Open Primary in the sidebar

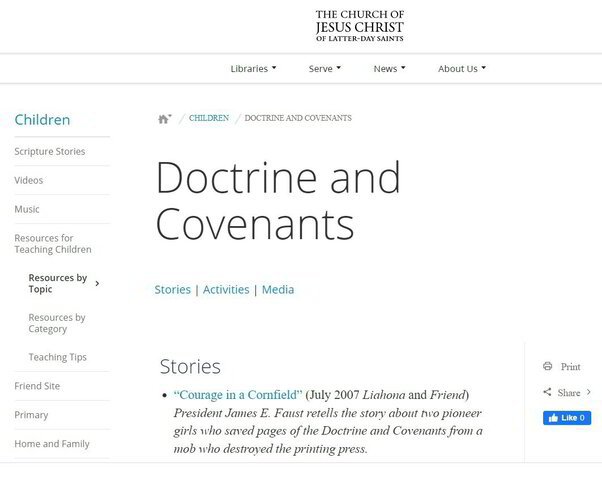tap(31, 415)
